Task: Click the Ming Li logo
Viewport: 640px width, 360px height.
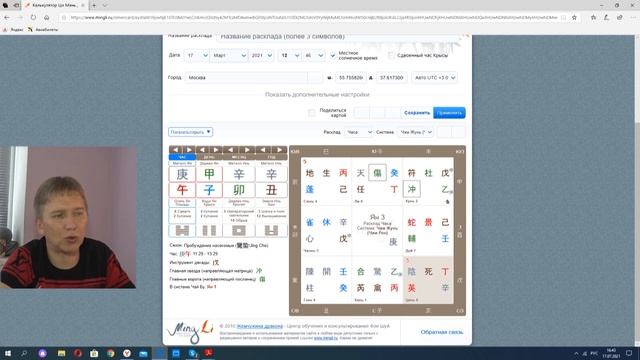Action: pos(190,331)
